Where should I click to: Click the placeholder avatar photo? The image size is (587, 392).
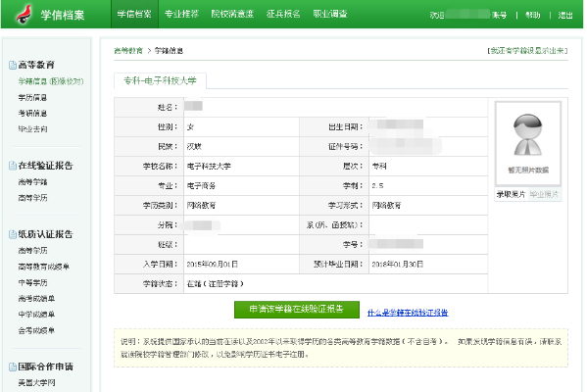528,135
